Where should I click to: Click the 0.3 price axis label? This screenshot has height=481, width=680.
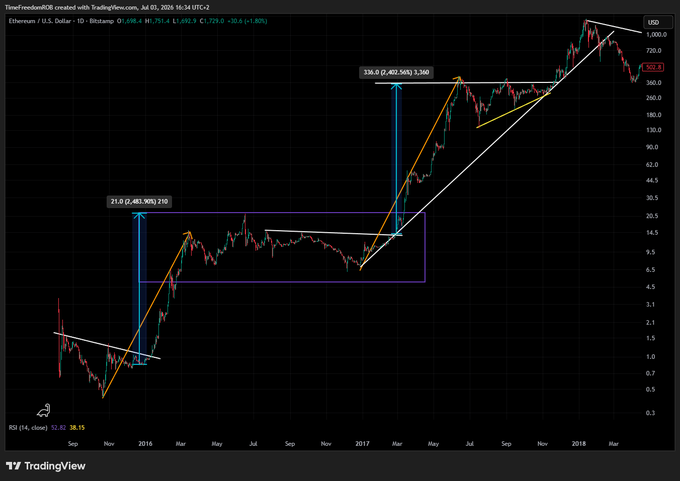tap(651, 413)
